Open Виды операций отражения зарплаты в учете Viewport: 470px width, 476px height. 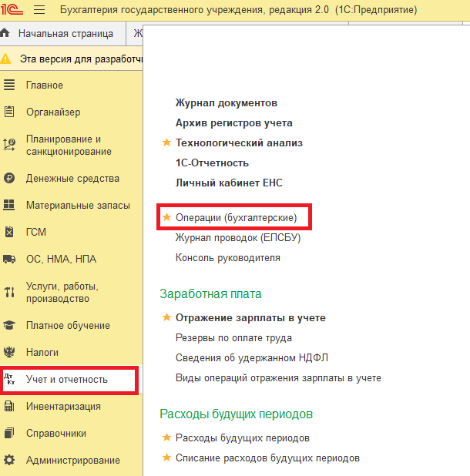(278, 378)
